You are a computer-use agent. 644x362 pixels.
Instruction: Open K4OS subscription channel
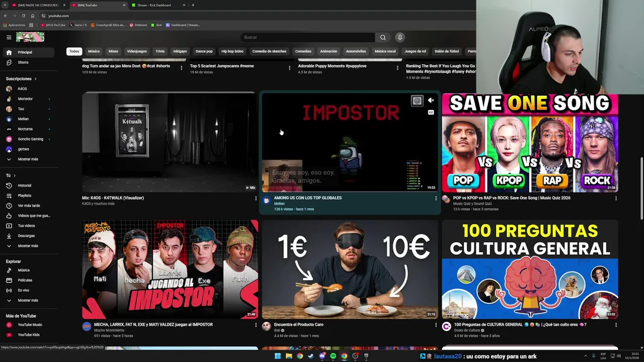(x=29, y=89)
